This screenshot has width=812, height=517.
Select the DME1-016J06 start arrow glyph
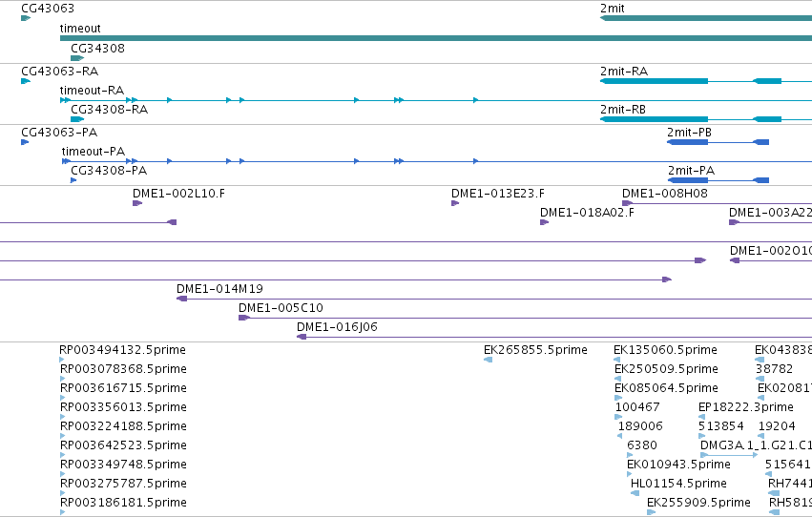302,337
